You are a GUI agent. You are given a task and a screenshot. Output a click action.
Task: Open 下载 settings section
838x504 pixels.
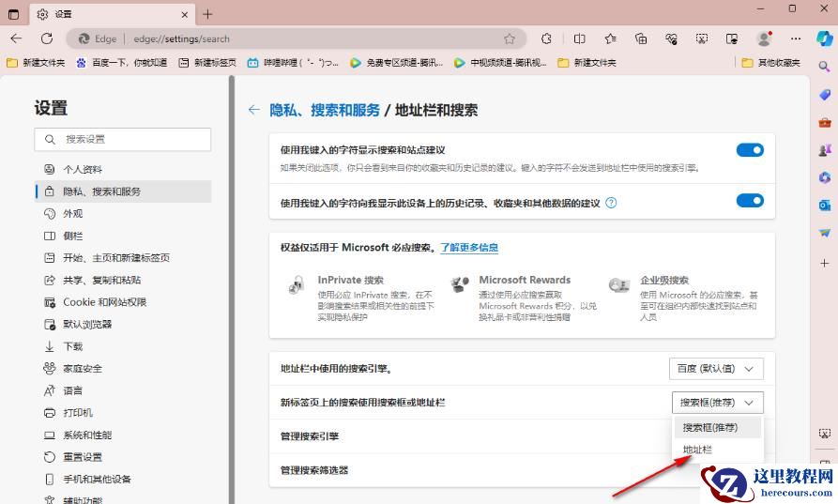124,346
